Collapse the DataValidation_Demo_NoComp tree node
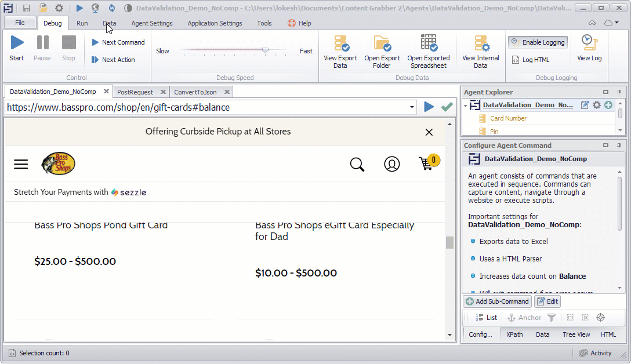631x364 pixels. [465, 105]
